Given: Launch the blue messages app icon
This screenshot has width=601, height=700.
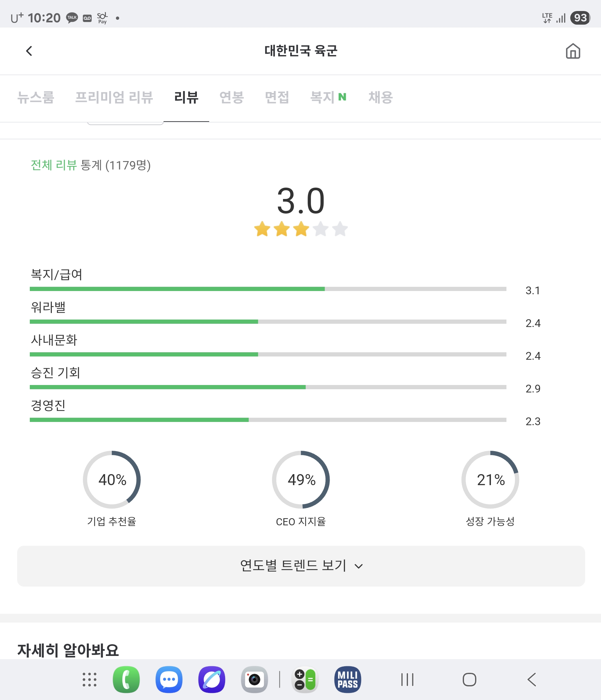Looking at the screenshot, I should pyautogui.click(x=169, y=679).
